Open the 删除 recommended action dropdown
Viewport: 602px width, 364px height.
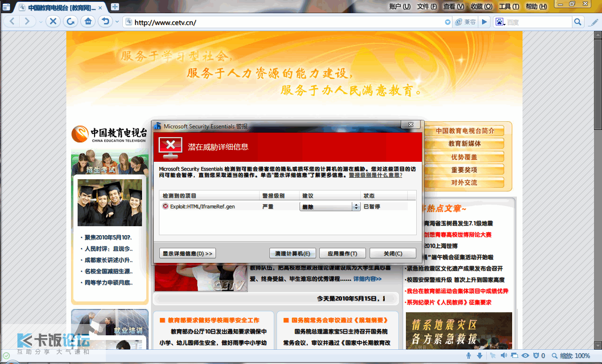pyautogui.click(x=330, y=206)
